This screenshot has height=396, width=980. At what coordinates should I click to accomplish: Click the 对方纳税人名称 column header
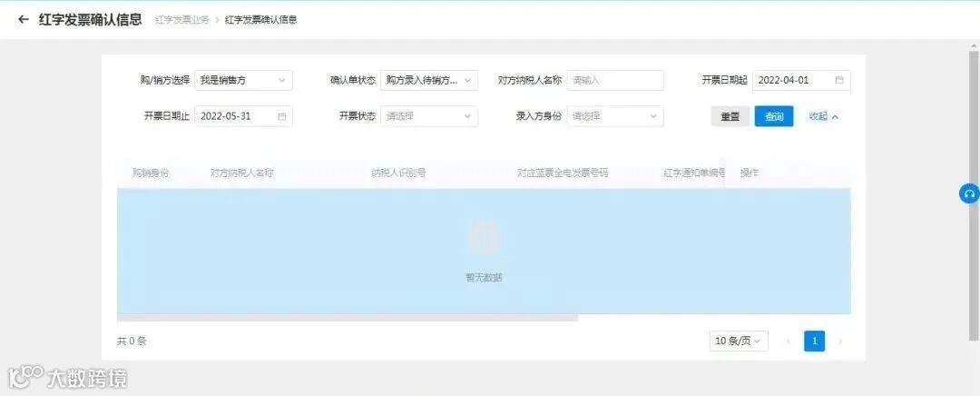tap(242, 173)
